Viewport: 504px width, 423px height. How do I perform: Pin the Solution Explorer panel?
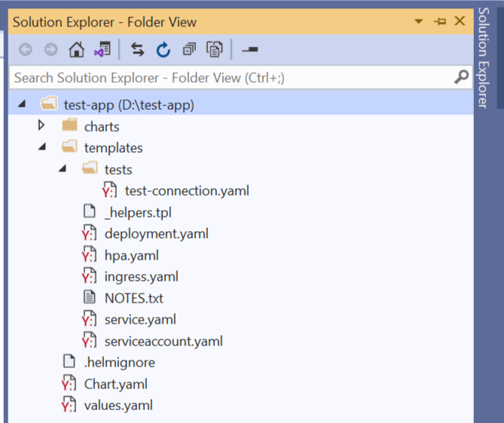pyautogui.click(x=440, y=22)
